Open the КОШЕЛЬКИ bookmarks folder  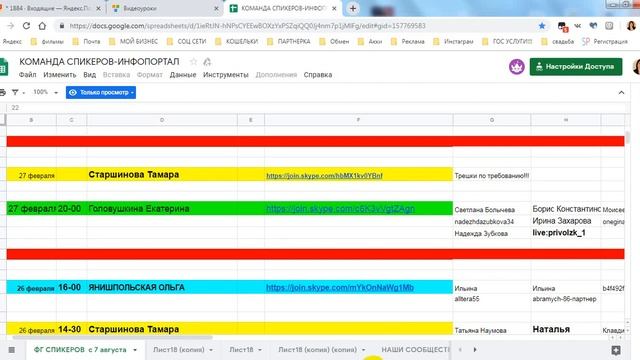point(236,41)
